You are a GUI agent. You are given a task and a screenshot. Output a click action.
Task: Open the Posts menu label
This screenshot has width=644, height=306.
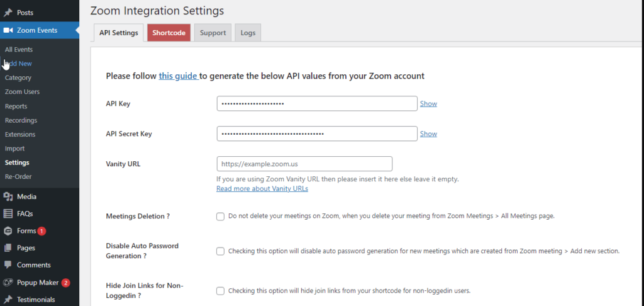[x=25, y=13]
